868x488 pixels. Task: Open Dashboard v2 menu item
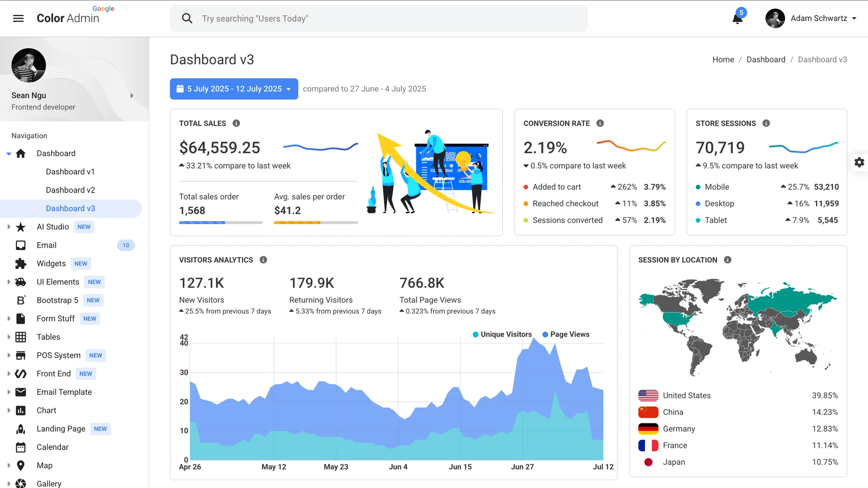pos(70,190)
